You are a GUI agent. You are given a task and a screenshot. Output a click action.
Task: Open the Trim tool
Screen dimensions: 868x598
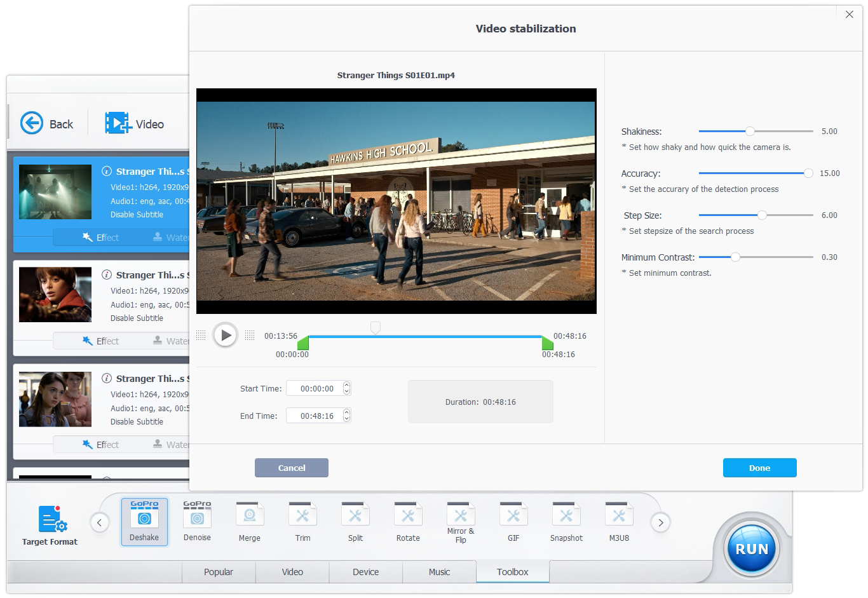click(302, 522)
